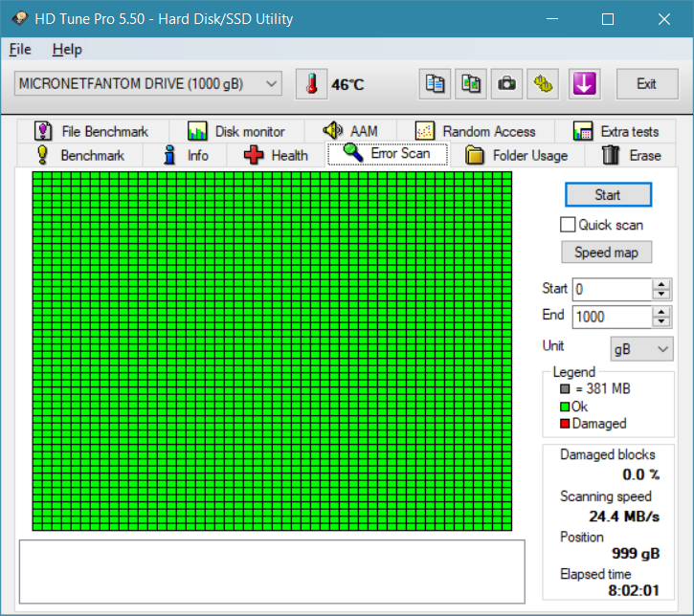694x616 pixels.
Task: Click the empty log box below the grid
Action: 272,571
